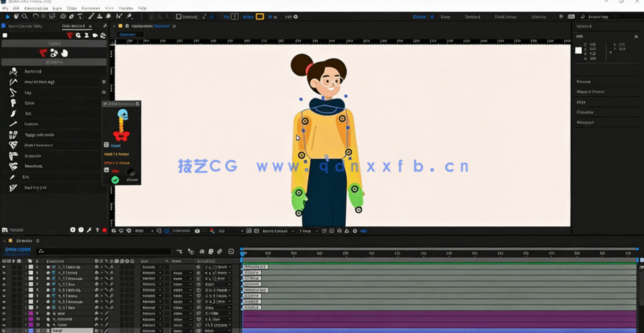Click the walking figure structure icon
The height and width of the screenshot is (333, 644).
click(13, 71)
